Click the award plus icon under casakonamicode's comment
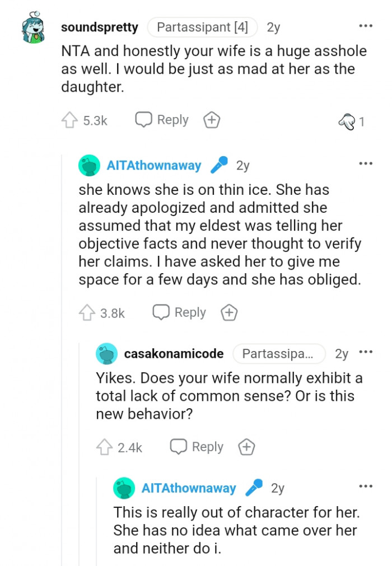Screen dimensions: 392x566 point(246,446)
